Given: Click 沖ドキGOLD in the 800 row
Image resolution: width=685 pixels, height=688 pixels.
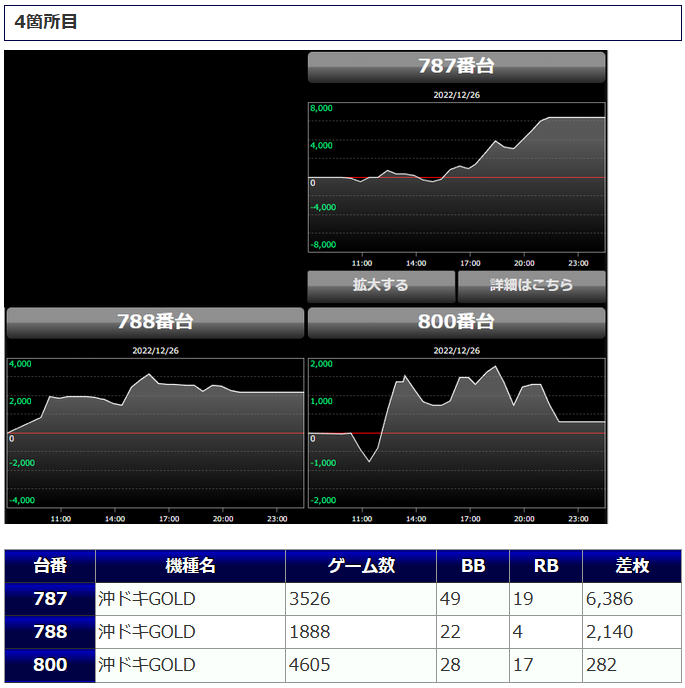Looking at the screenshot, I should [x=147, y=665].
